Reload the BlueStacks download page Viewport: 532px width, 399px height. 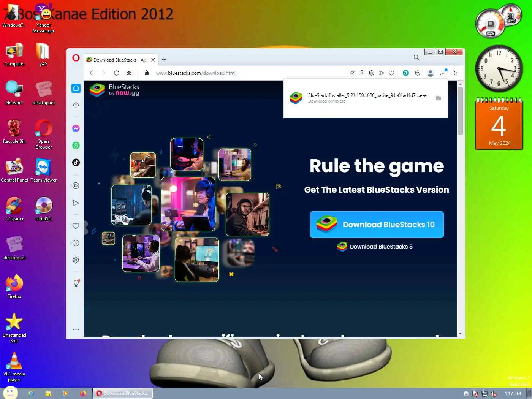(116, 73)
